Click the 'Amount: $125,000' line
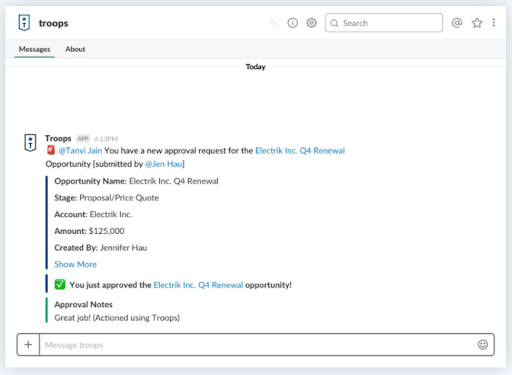512x375 pixels. 89,231
